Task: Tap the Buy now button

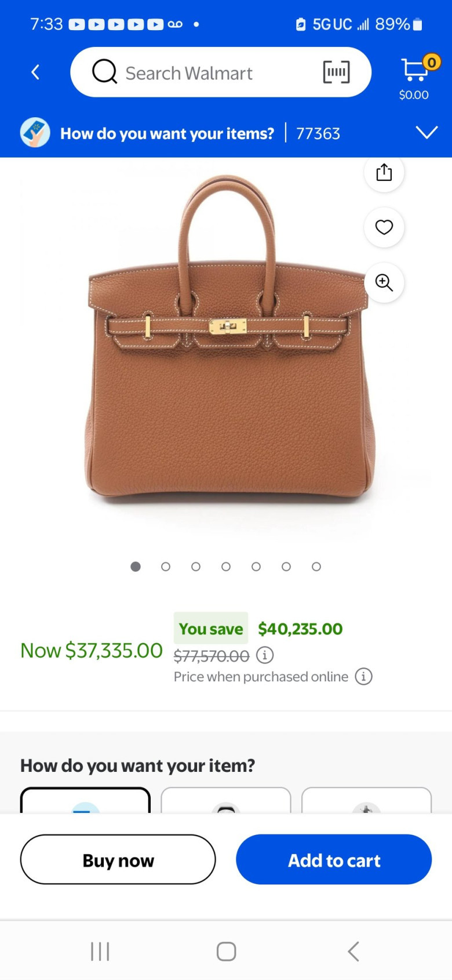Action: pos(118,859)
